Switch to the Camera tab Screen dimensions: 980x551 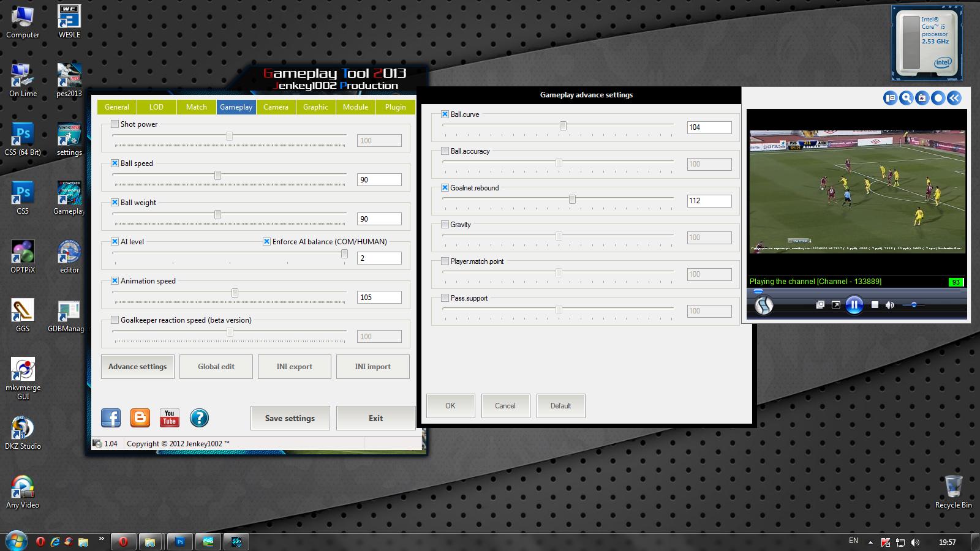pyautogui.click(x=276, y=107)
